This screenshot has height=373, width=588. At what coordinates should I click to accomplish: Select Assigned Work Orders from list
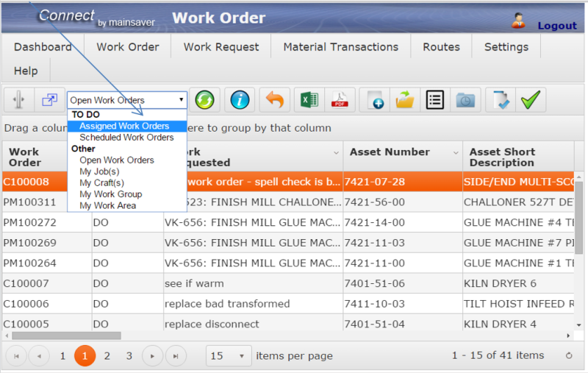pos(124,126)
